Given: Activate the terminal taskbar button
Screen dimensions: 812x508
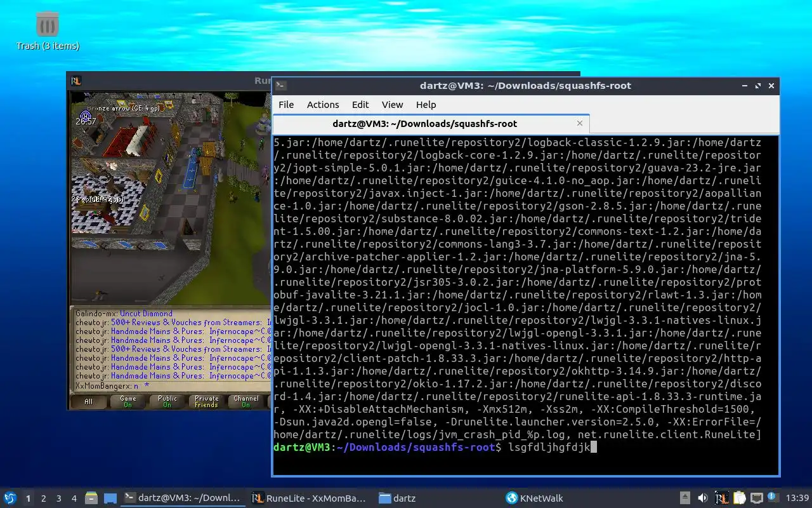Looking at the screenshot, I should (183, 498).
